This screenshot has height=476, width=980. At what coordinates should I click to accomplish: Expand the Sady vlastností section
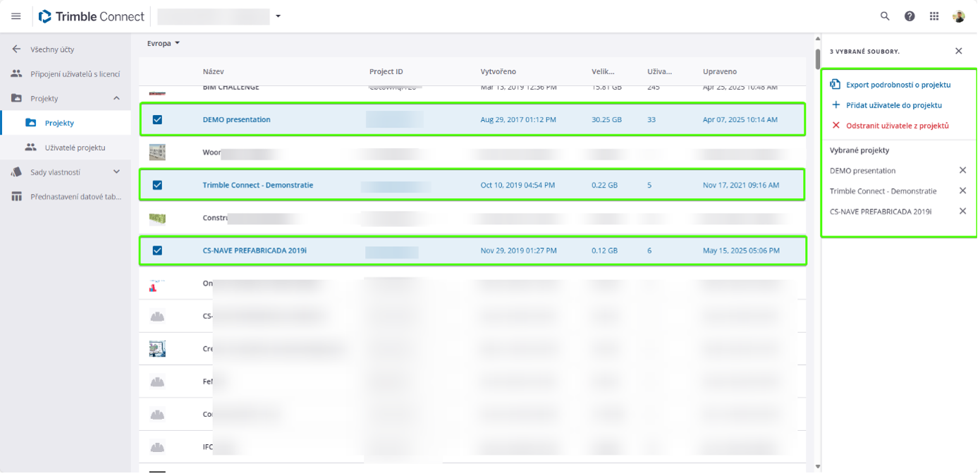(116, 172)
